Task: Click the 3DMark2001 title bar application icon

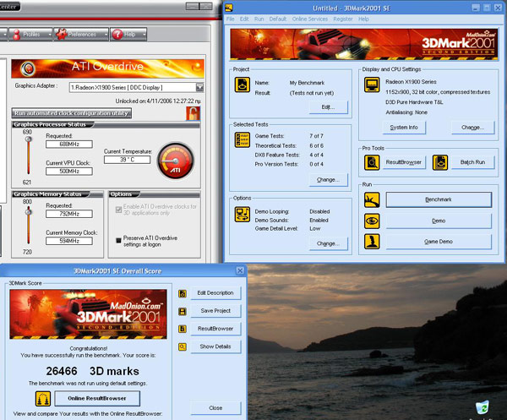Action: [229, 8]
